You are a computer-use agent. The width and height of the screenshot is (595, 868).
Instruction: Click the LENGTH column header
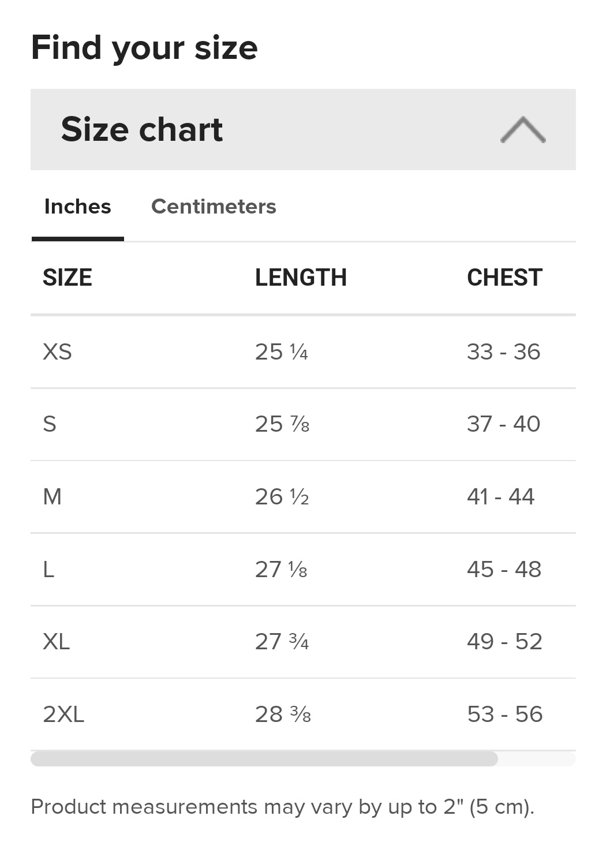coord(301,278)
